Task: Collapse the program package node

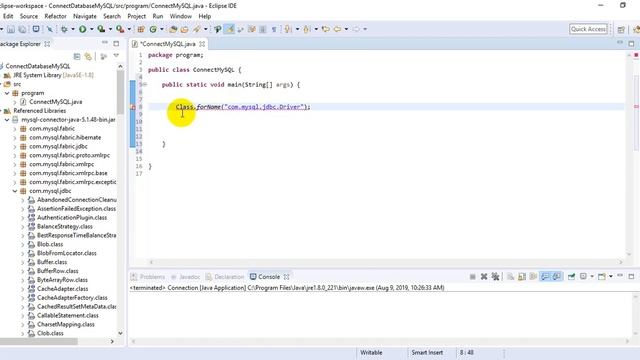Action: 7,93
